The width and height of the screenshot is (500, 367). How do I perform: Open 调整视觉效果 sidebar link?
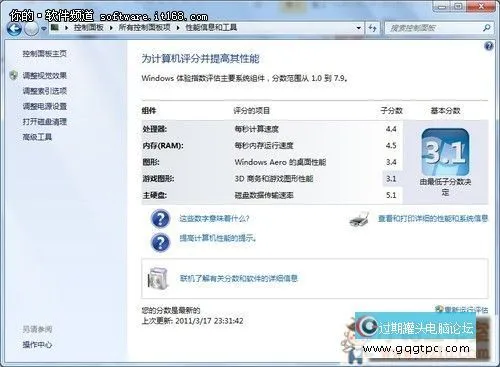(x=45, y=75)
